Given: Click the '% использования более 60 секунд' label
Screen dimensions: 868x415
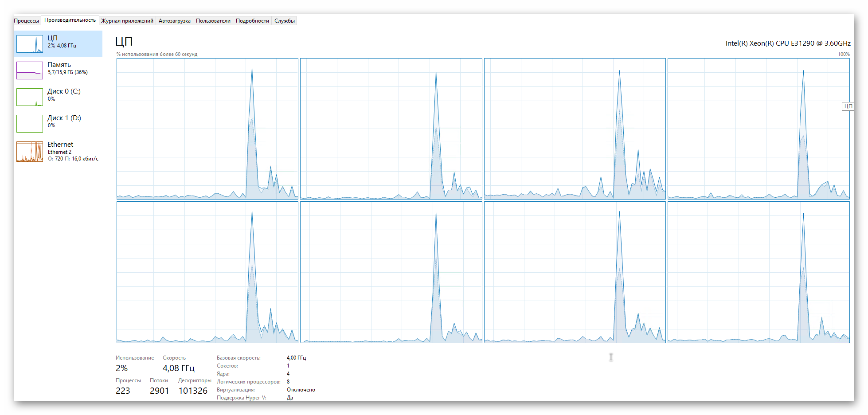Looking at the screenshot, I should coord(157,54).
